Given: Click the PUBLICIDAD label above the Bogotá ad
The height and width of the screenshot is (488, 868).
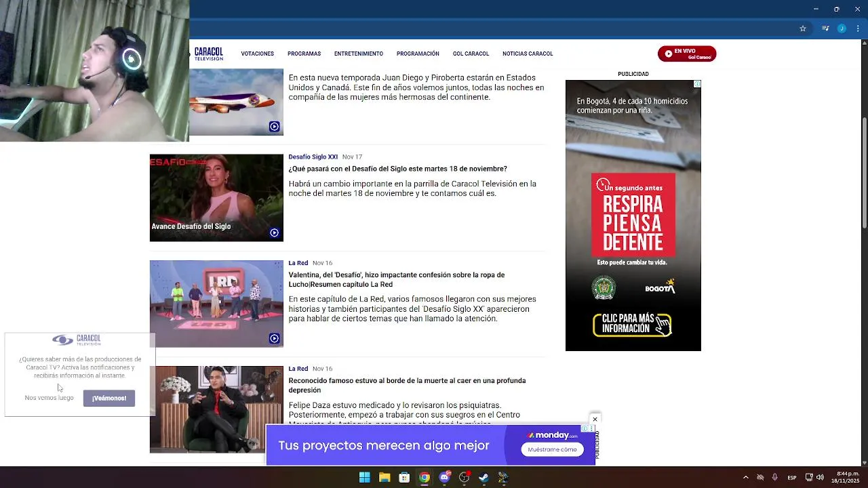Looking at the screenshot, I should point(633,74).
